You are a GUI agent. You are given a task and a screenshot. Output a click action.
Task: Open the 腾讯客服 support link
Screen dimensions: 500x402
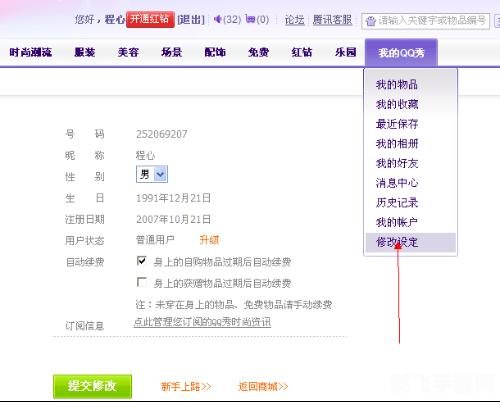[x=332, y=20]
